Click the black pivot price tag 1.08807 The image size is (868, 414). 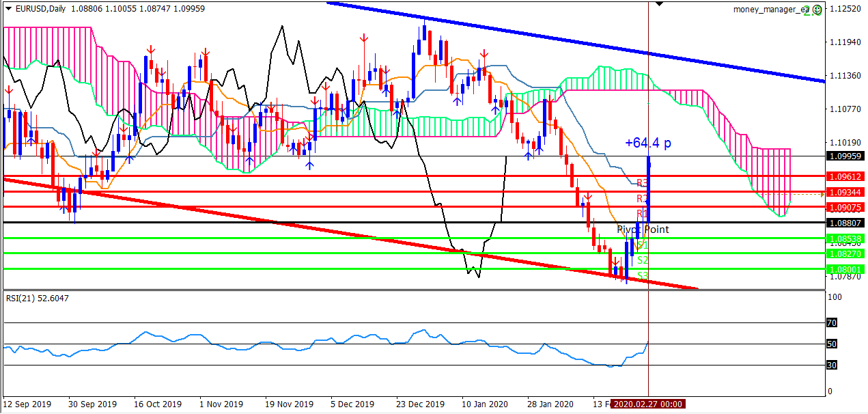click(x=845, y=223)
